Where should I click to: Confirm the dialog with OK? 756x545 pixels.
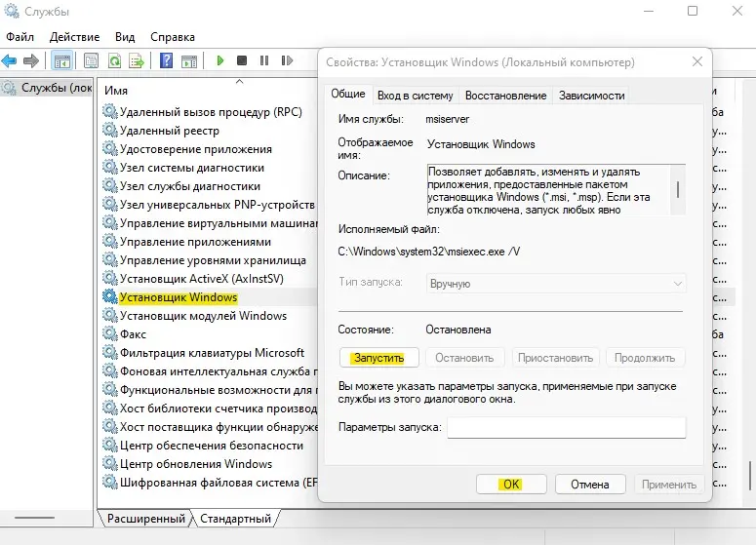[x=511, y=485]
